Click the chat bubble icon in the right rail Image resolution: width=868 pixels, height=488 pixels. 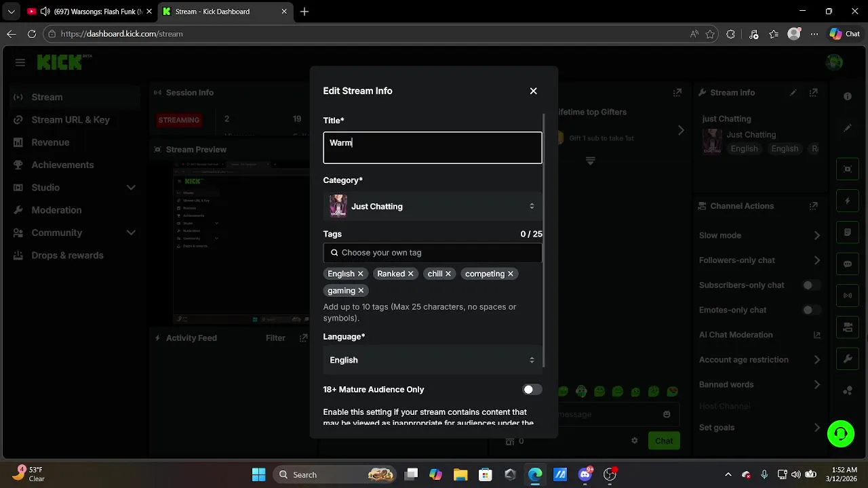(x=847, y=264)
